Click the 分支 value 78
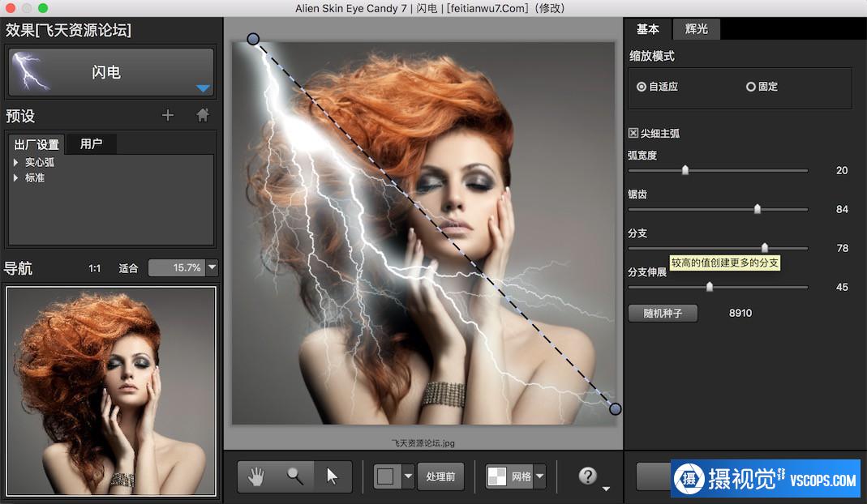This screenshot has height=504, width=867. [842, 248]
